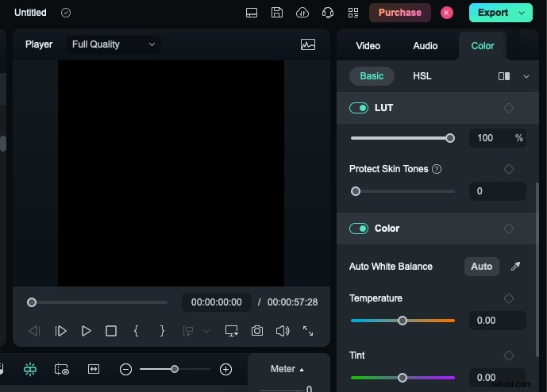The image size is (547, 392).
Task: Expand the compare view chevron dropdown
Action: (x=526, y=76)
